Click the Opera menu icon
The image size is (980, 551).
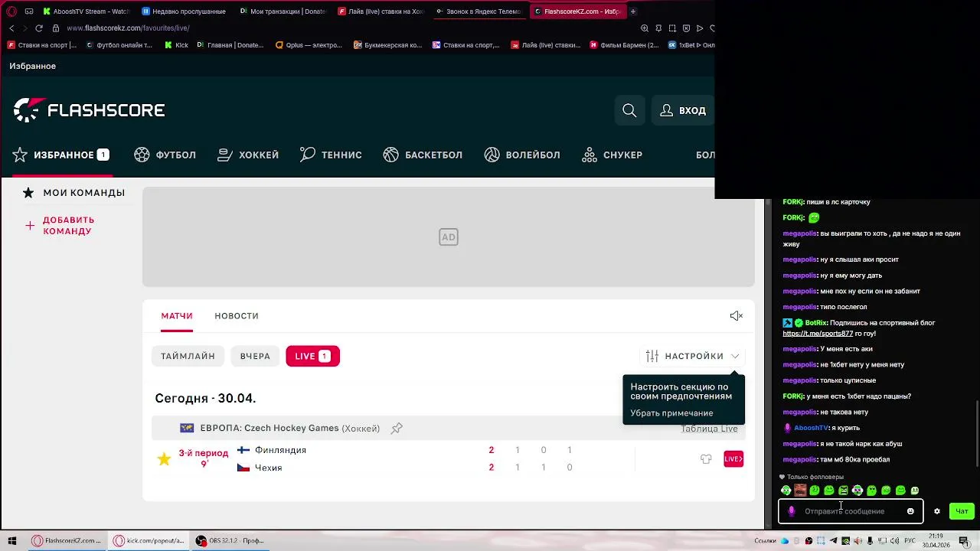[11, 11]
